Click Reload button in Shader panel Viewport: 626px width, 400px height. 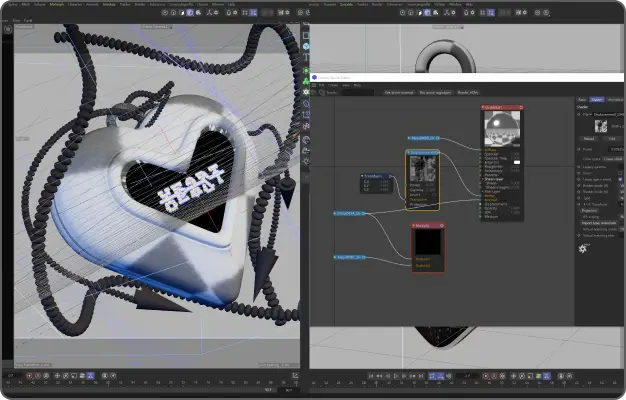(x=589, y=139)
